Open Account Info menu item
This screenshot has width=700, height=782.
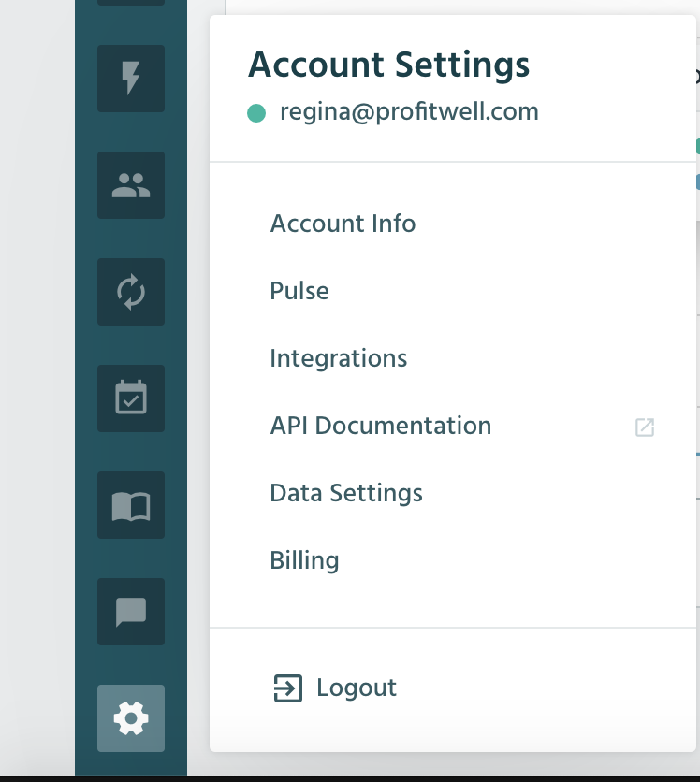click(x=343, y=224)
